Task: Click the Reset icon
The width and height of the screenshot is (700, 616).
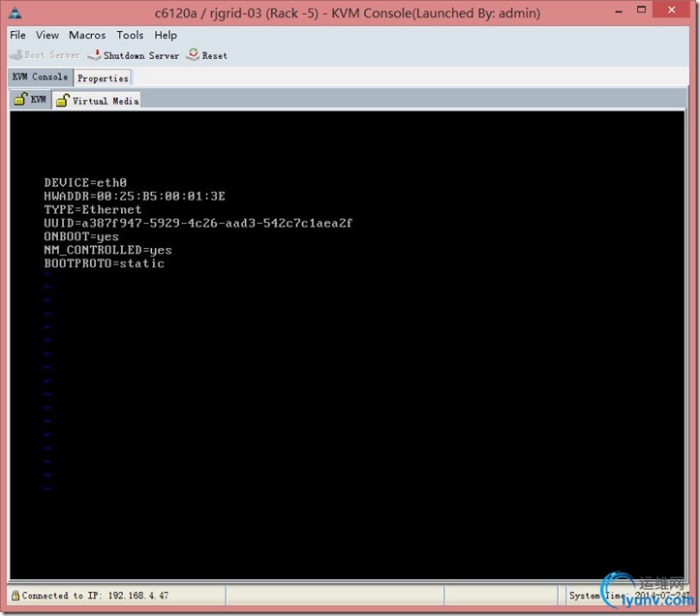Action: (x=193, y=54)
